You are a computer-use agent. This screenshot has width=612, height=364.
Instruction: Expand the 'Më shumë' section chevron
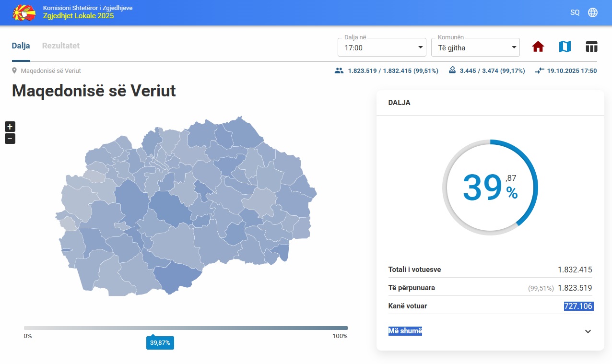point(588,331)
